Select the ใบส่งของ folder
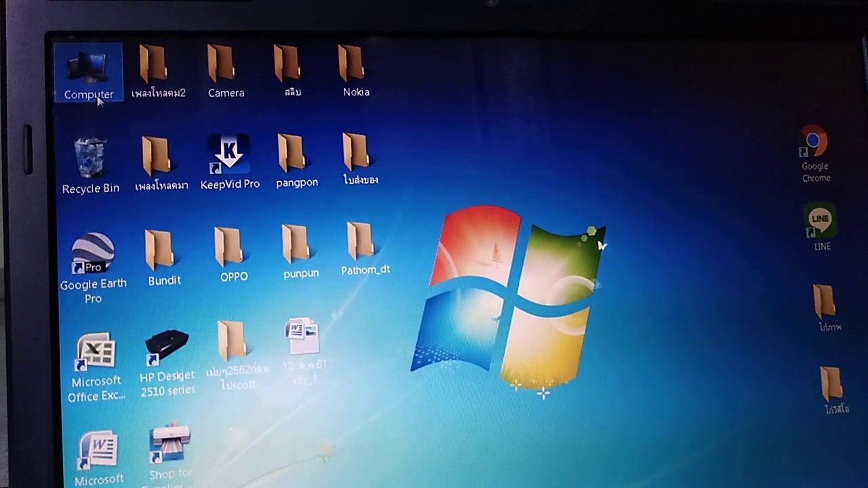Image resolution: width=868 pixels, height=488 pixels. [x=360, y=159]
